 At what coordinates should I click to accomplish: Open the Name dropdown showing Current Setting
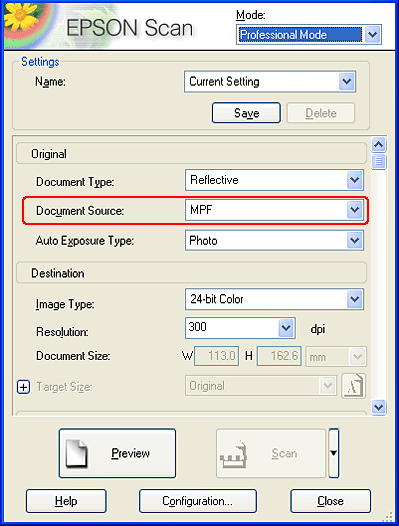click(x=270, y=82)
